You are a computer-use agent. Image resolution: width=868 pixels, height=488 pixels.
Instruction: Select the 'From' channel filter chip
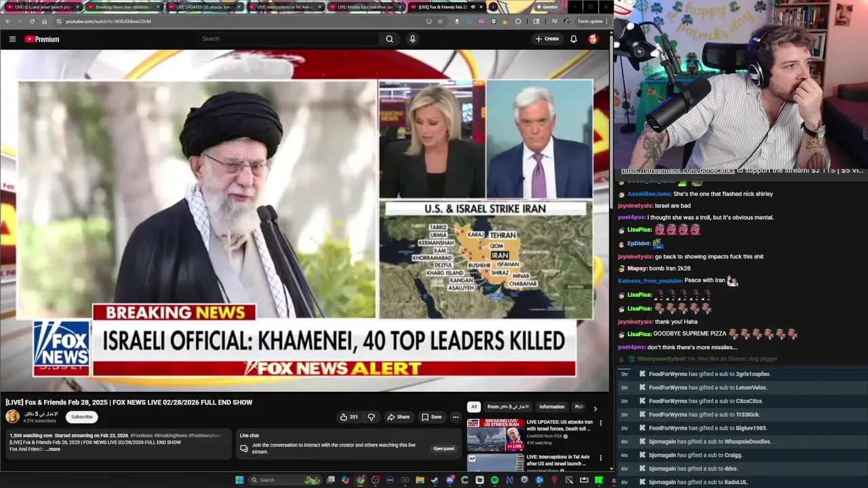pyautogui.click(x=508, y=407)
